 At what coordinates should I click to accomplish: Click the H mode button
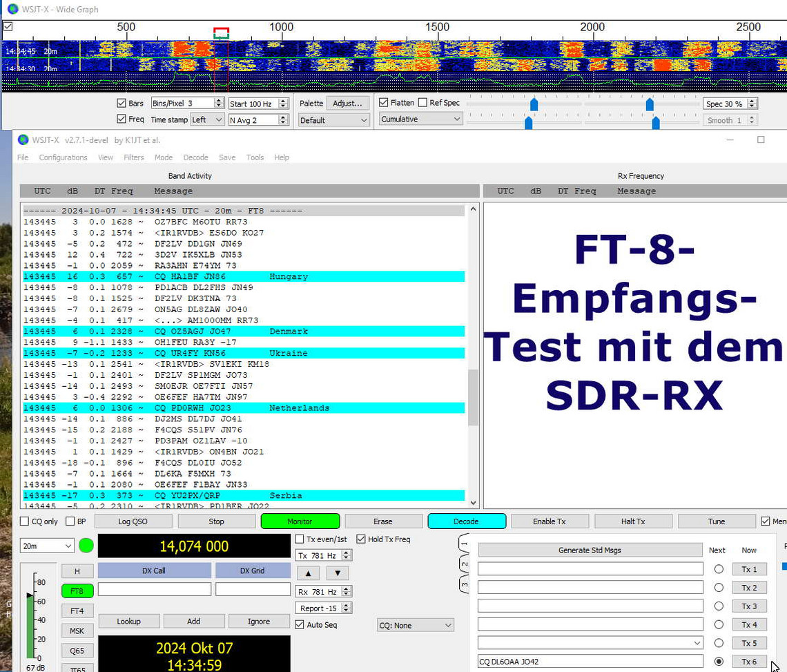77,571
